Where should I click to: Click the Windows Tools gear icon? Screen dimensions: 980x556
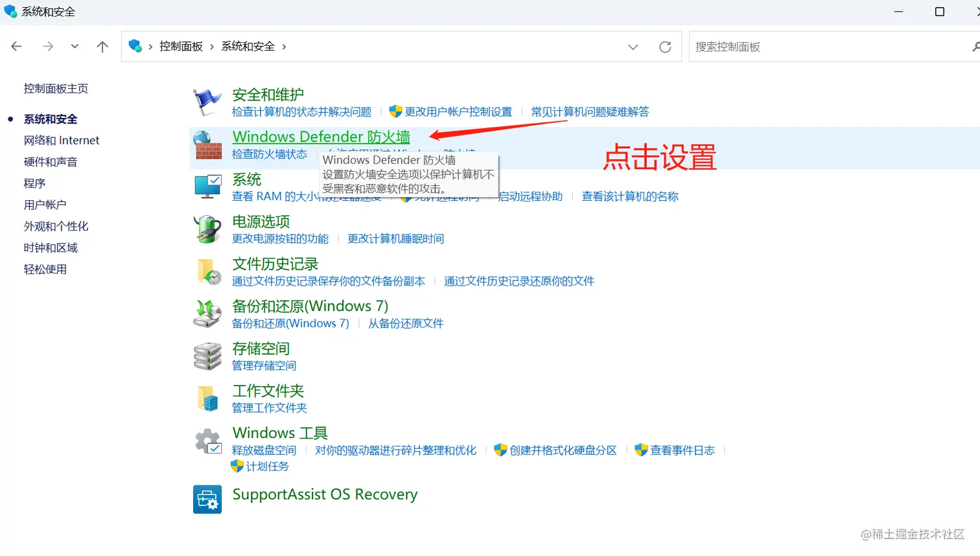[208, 441]
